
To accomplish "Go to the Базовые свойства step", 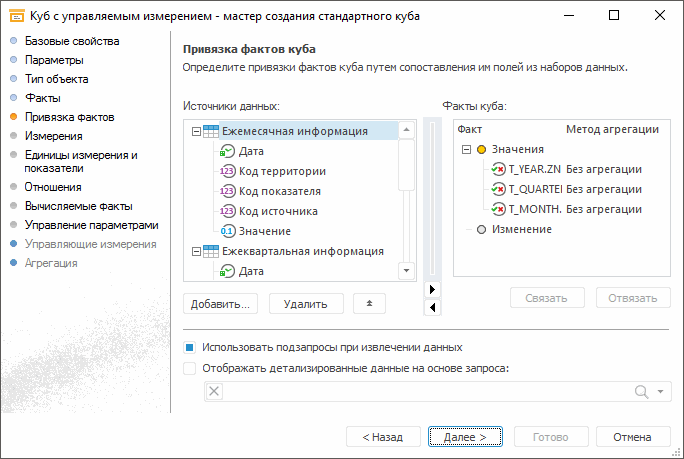I will pos(72,41).
